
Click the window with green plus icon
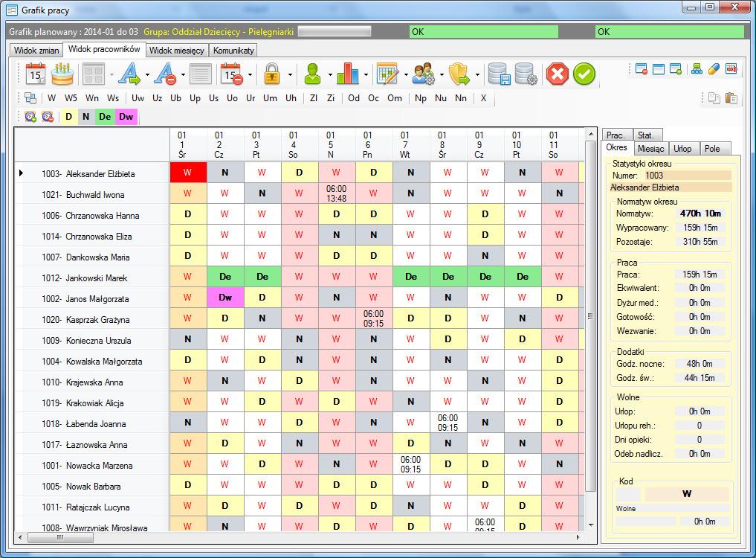[676, 69]
